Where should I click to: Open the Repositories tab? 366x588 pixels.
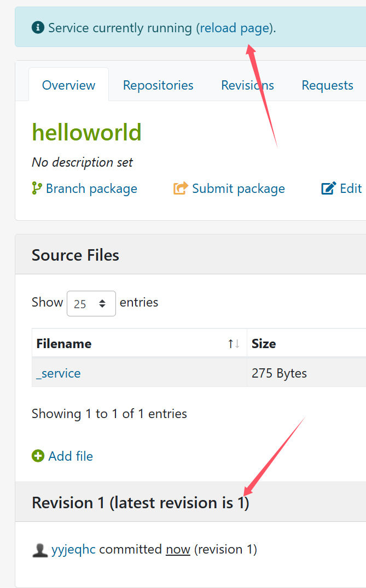pyautogui.click(x=158, y=85)
